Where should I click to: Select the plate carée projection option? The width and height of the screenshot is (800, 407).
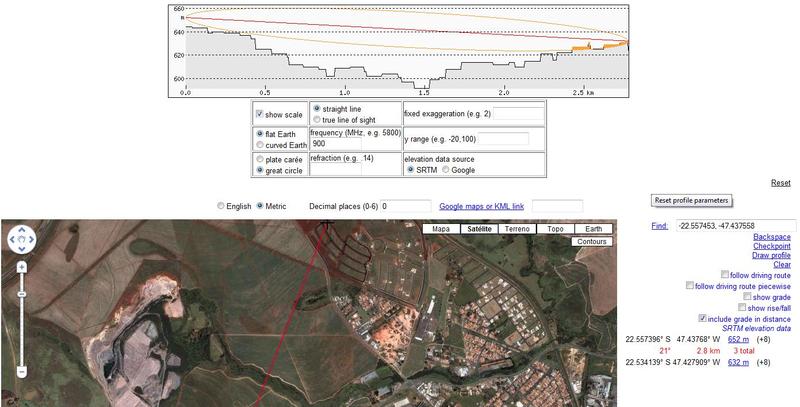pos(260,159)
